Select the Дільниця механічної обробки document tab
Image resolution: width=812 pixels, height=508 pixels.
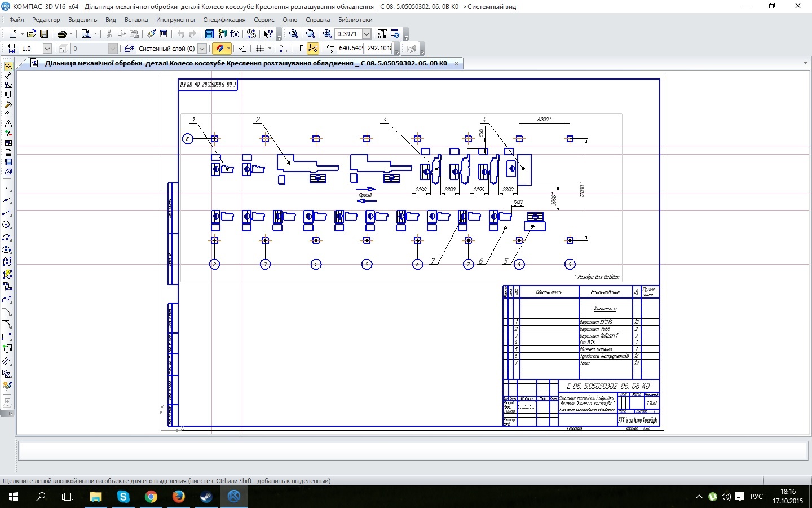246,63
